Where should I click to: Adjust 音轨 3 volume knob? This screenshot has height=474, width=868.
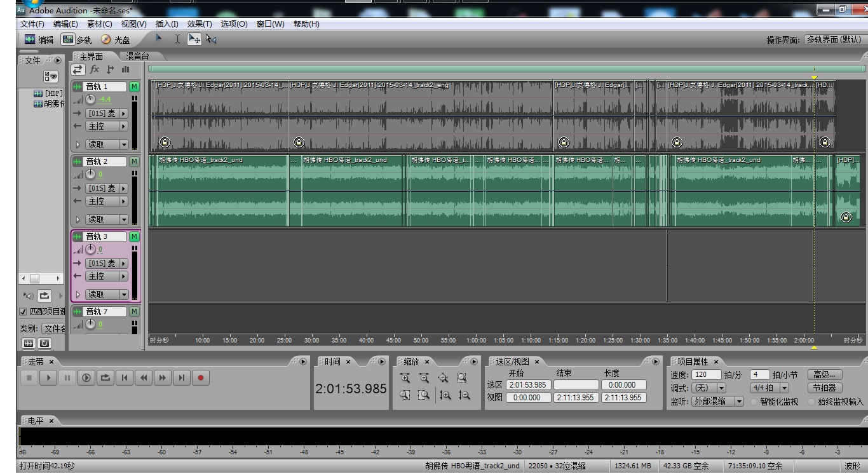pyautogui.click(x=91, y=249)
